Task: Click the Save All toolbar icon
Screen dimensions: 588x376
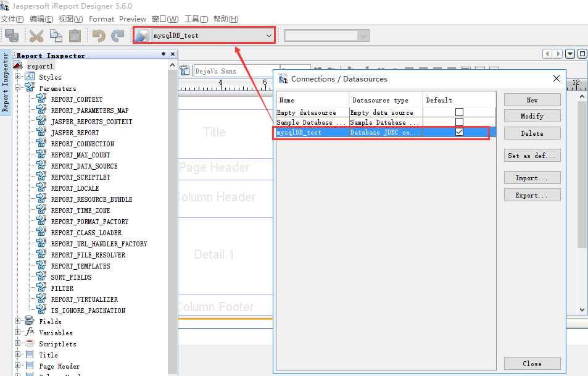Action: (x=12, y=36)
